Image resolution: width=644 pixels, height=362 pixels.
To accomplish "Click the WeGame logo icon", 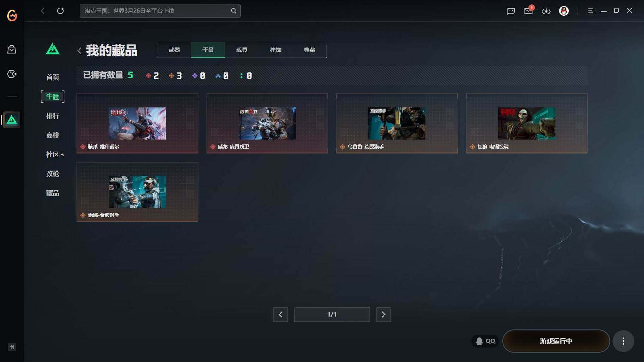I will pyautogui.click(x=12, y=15).
